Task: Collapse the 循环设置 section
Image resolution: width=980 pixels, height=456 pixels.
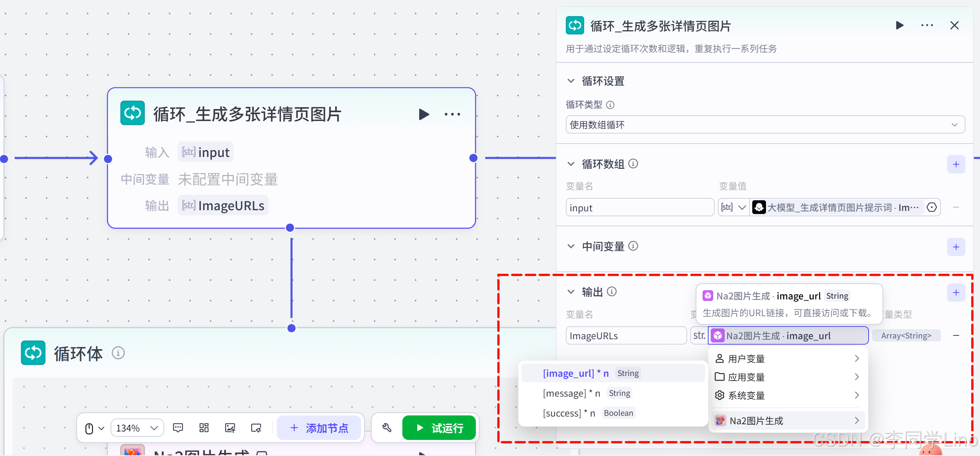Action: (x=571, y=81)
